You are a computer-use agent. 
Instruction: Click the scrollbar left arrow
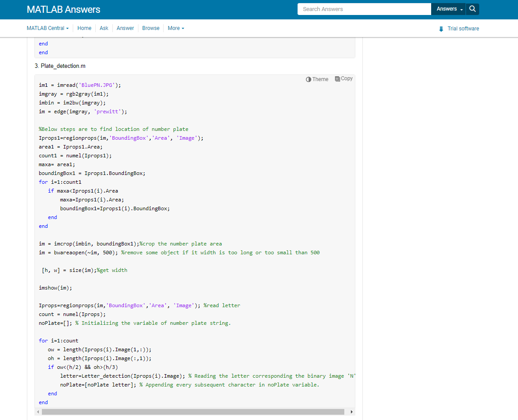(x=38, y=412)
